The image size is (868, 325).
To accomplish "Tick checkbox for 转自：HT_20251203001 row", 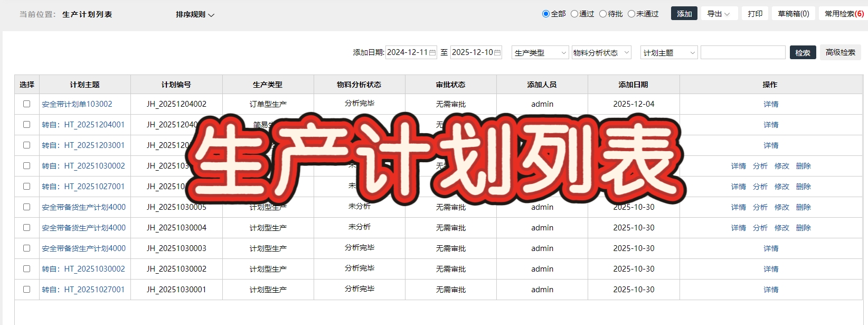I will [27, 145].
